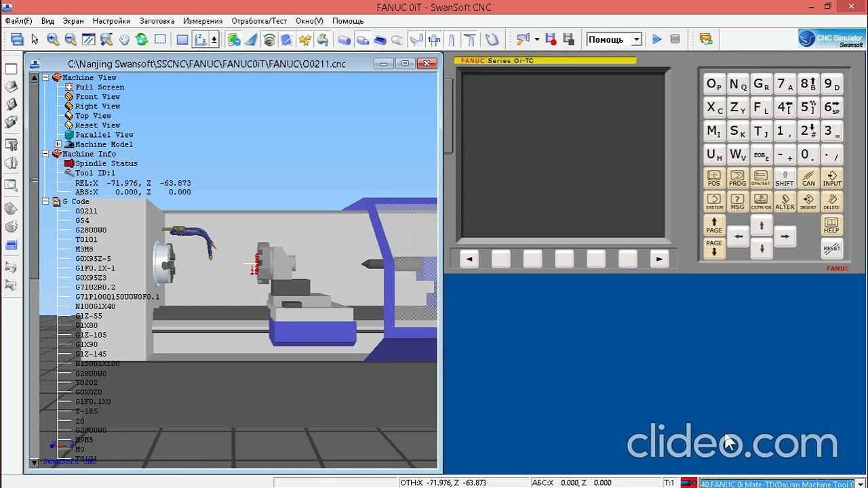The width and height of the screenshot is (868, 488).
Task: Click the SHIFT key on FANUC keypad
Action: [785, 179]
